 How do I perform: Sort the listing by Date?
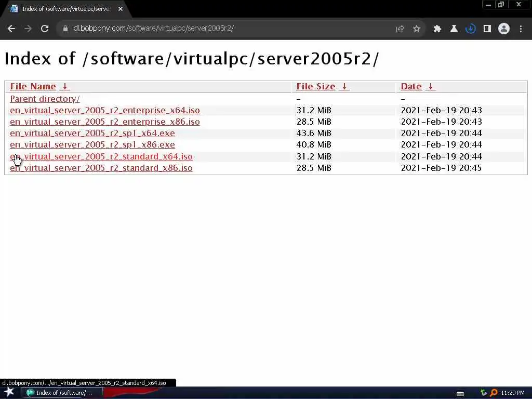411,87
